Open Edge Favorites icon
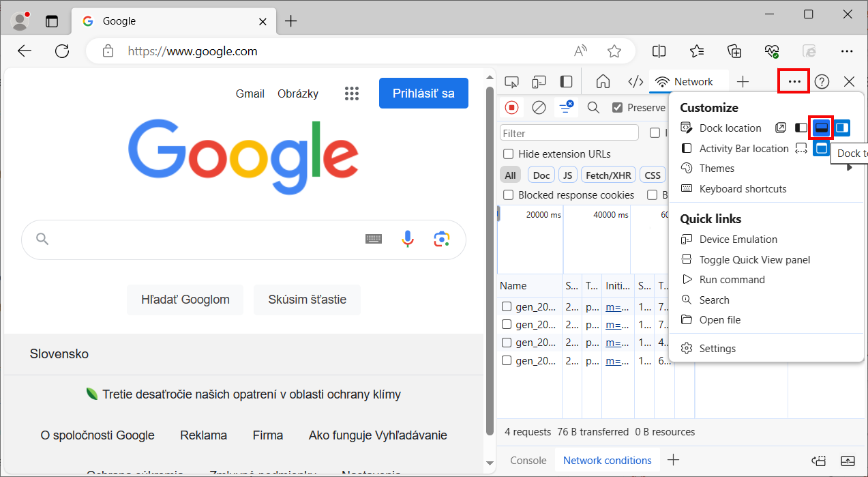 pos(696,51)
